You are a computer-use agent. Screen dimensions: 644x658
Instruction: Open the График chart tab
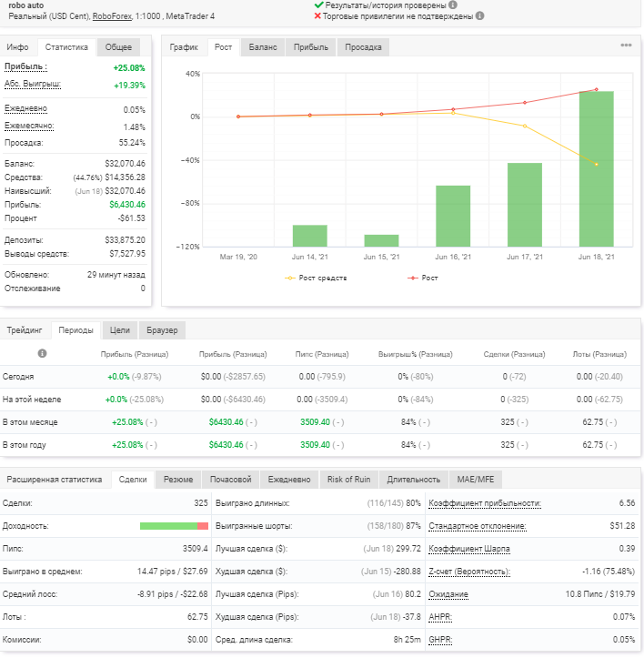(x=184, y=47)
